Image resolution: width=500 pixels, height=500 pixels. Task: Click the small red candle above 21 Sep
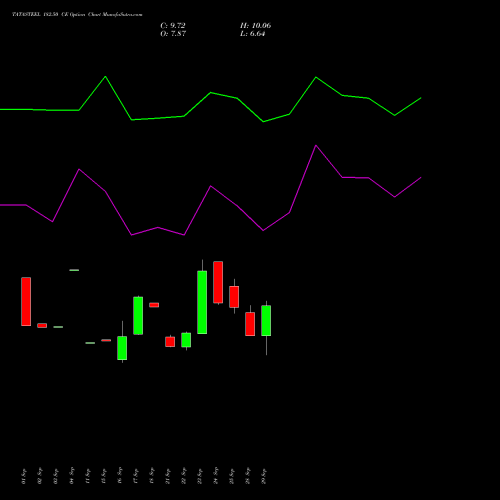pyautogui.click(x=170, y=342)
